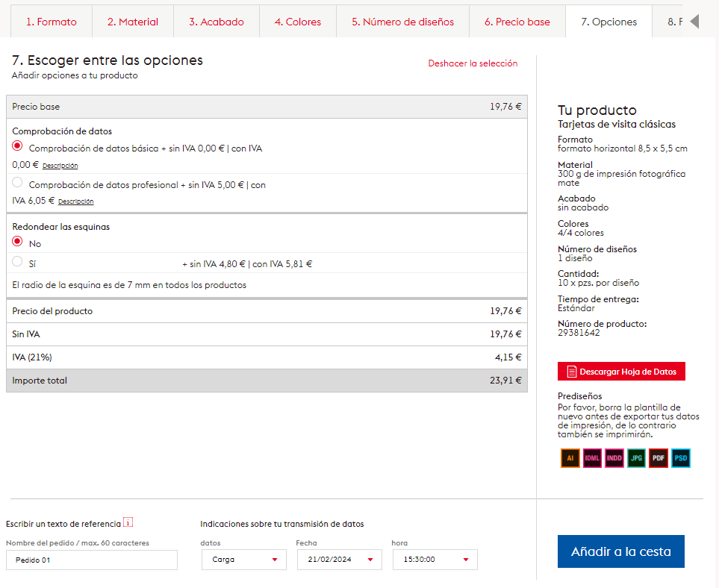Click the IDML template file icon
Viewport: 719px width, 588px height.
click(592, 458)
